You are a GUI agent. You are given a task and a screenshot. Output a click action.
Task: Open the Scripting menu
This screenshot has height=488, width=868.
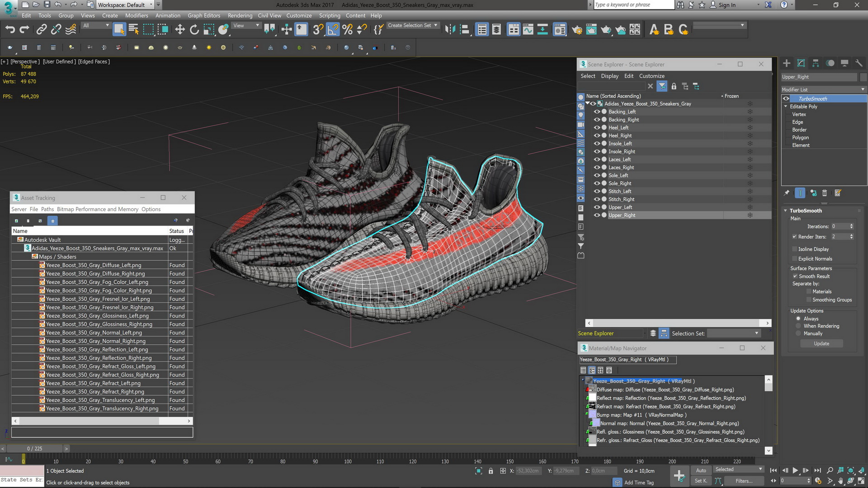pyautogui.click(x=330, y=15)
